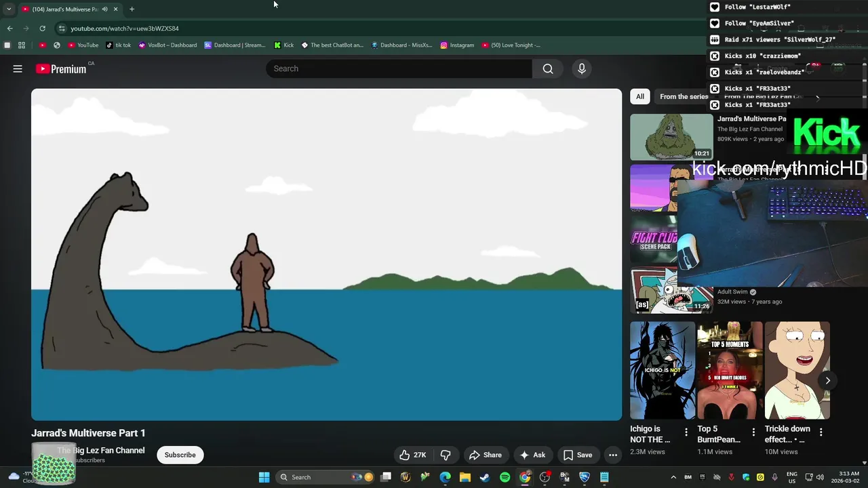Open the tik tok bookmark
Image resolution: width=868 pixels, height=488 pixels.
(x=119, y=45)
